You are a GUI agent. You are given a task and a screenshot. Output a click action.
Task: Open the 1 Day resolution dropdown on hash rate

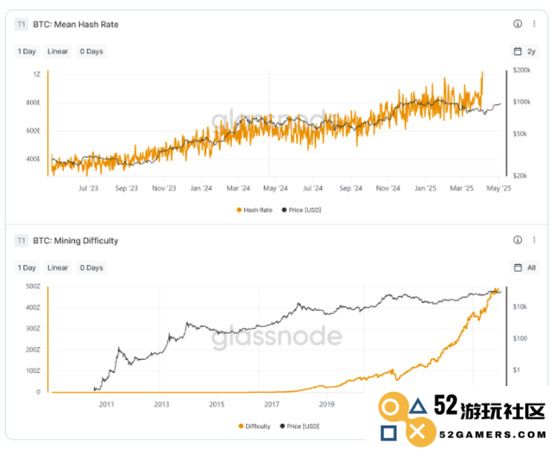pos(27,51)
